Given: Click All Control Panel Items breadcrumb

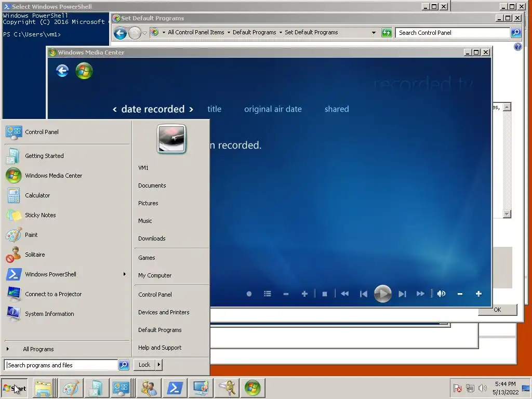Looking at the screenshot, I should pyautogui.click(x=196, y=32).
